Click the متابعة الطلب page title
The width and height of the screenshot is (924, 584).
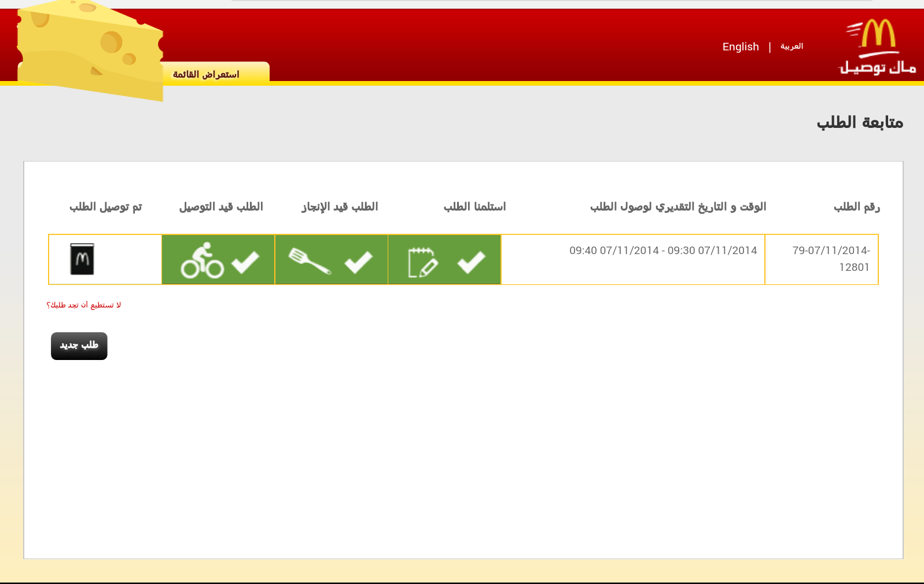[860, 122]
